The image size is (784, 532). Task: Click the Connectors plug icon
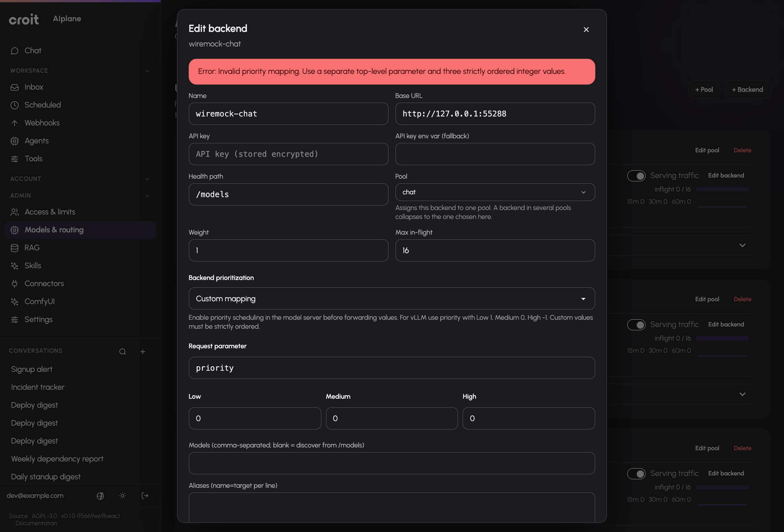pyautogui.click(x=14, y=283)
